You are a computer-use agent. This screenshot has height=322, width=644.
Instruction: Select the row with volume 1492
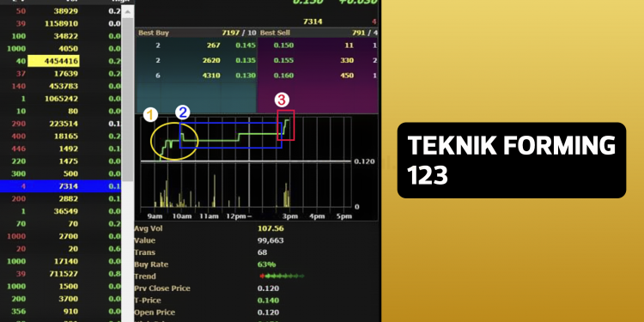(x=61, y=149)
